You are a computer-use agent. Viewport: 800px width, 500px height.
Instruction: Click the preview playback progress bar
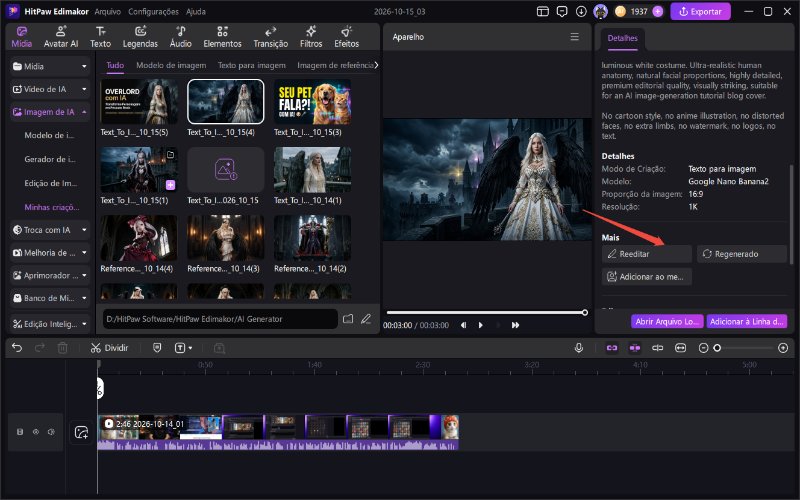pyautogui.click(x=486, y=312)
